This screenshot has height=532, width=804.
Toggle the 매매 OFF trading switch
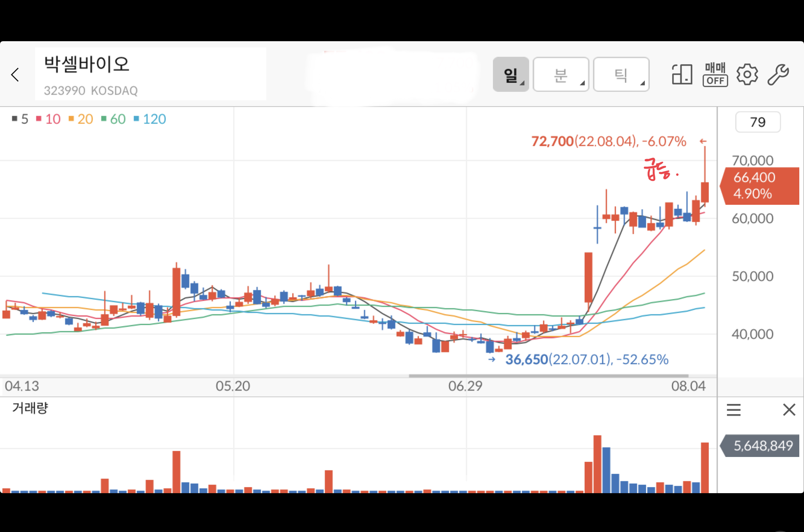(715, 74)
